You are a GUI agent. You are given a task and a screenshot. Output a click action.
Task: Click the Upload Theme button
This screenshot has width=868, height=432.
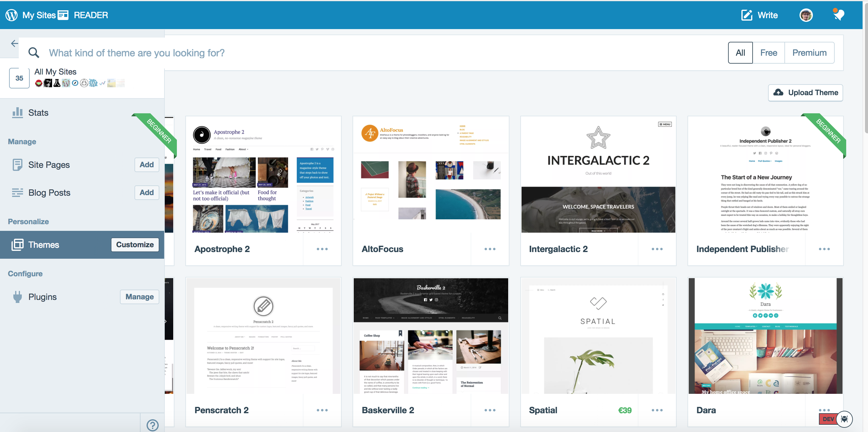click(805, 92)
